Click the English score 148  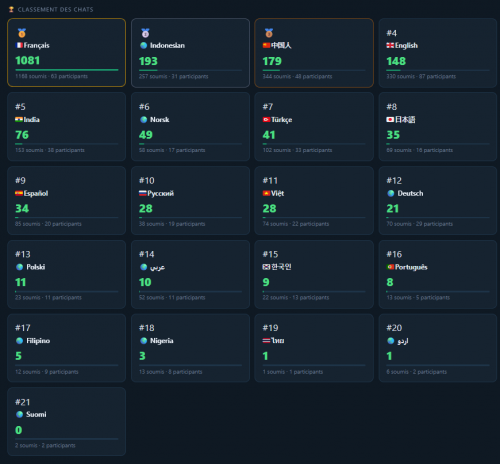click(396, 61)
